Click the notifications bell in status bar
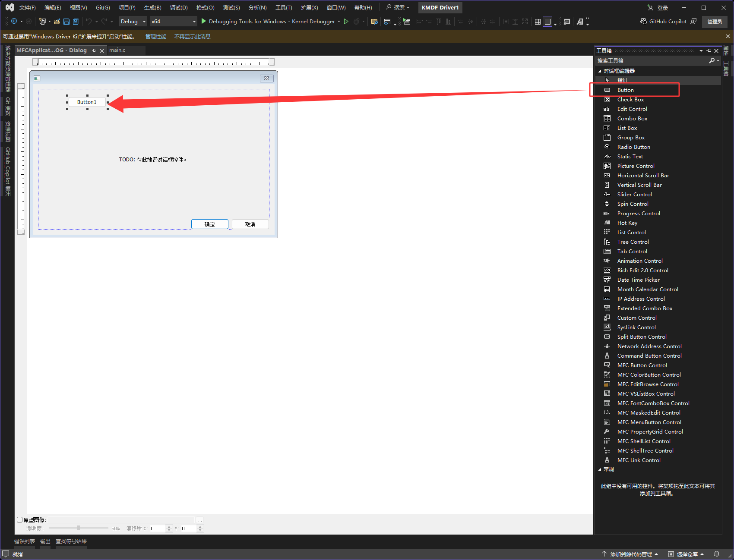Viewport: 734px width, 560px height. tap(717, 554)
